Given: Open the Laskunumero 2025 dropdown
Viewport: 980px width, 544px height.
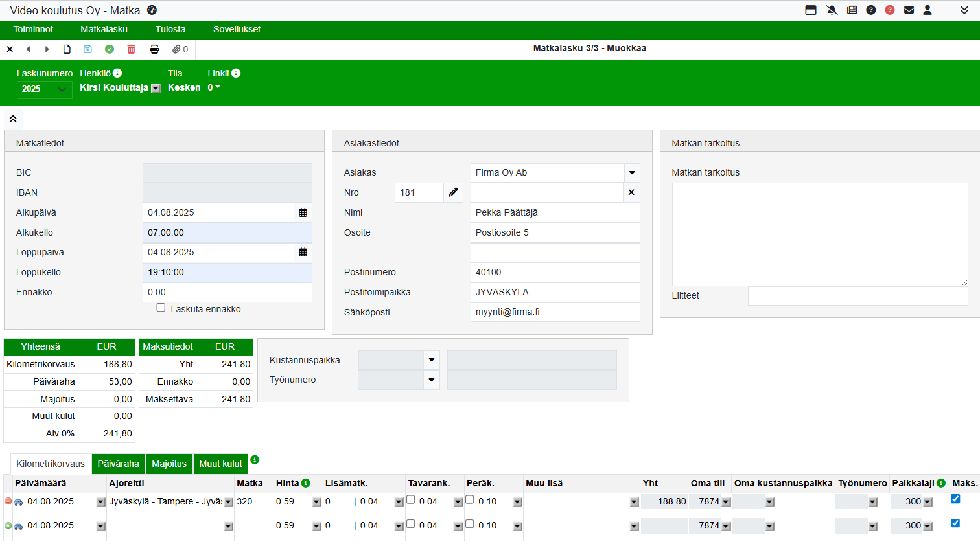Looking at the screenshot, I should coord(44,89).
